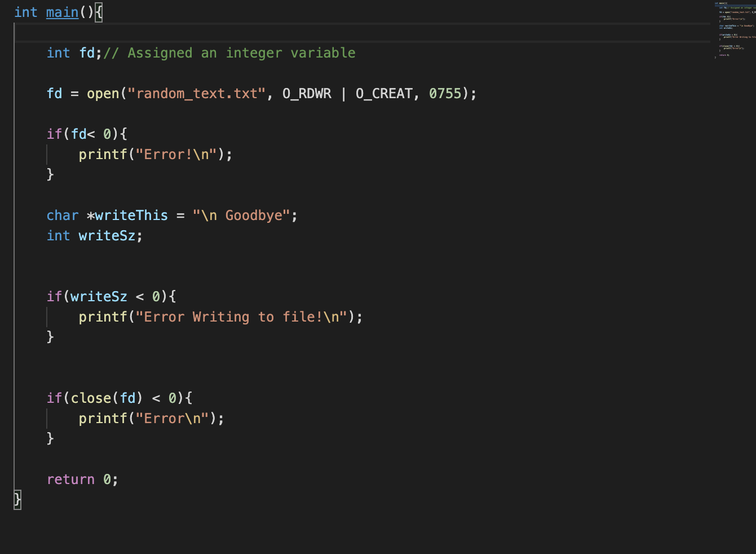Image resolution: width=756 pixels, height=554 pixels.
Task: Click the underlined main function name
Action: pos(61,12)
